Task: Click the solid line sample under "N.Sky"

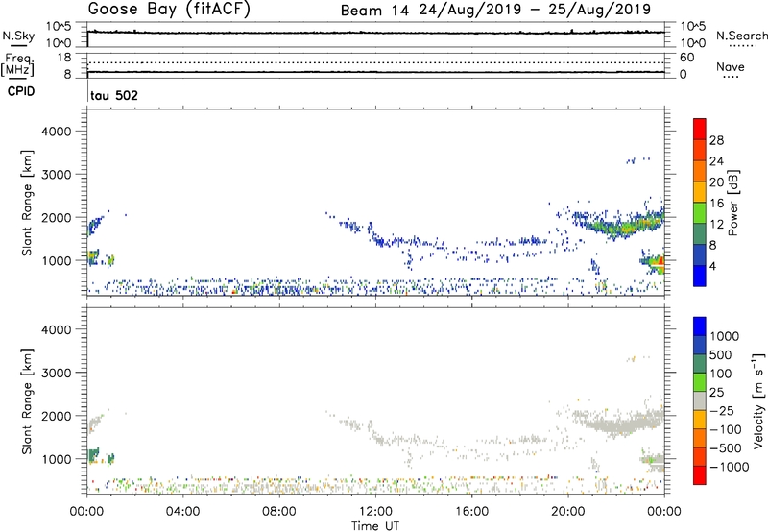Action: click(x=18, y=45)
